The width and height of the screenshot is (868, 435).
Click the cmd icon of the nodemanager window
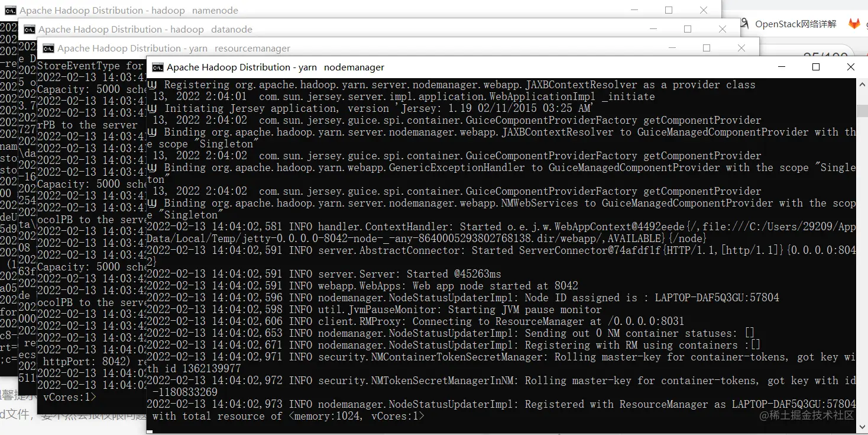click(158, 67)
